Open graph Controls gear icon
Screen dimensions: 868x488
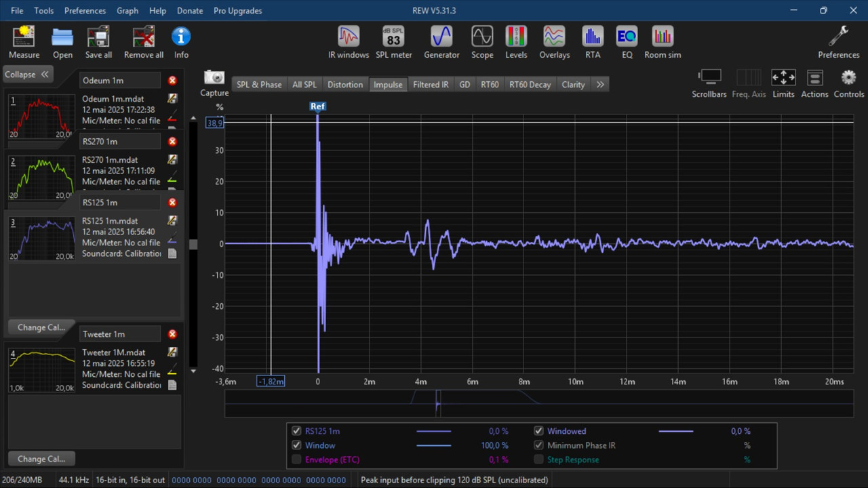[848, 77]
